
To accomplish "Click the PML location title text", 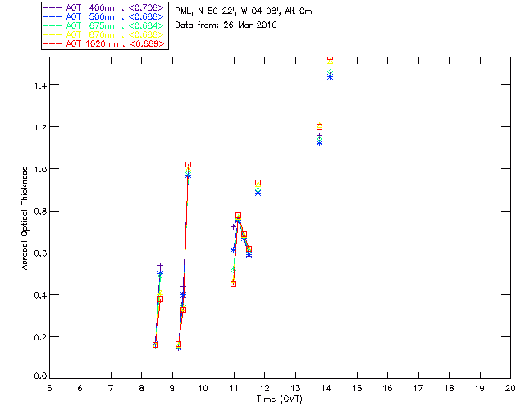I will click(244, 11).
